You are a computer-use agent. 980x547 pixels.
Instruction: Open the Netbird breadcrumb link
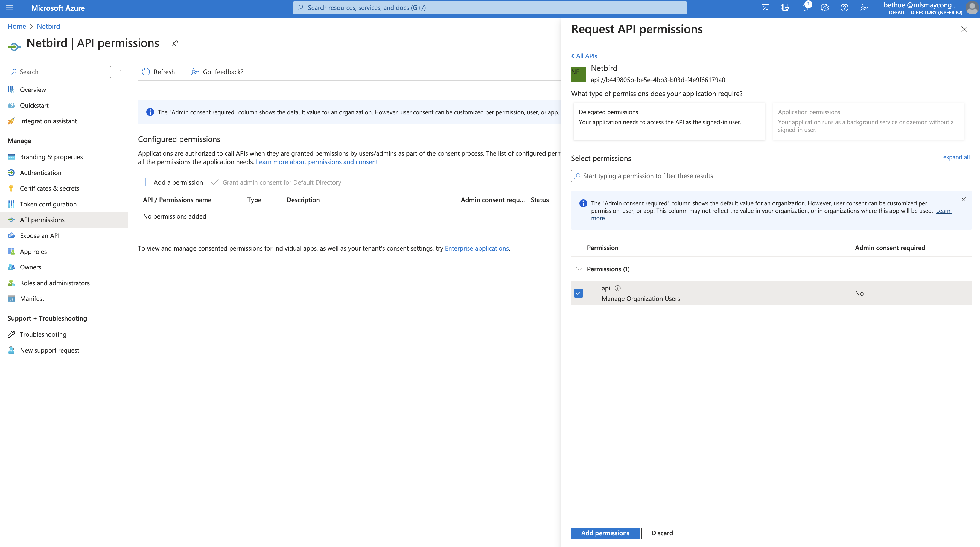tap(48, 26)
